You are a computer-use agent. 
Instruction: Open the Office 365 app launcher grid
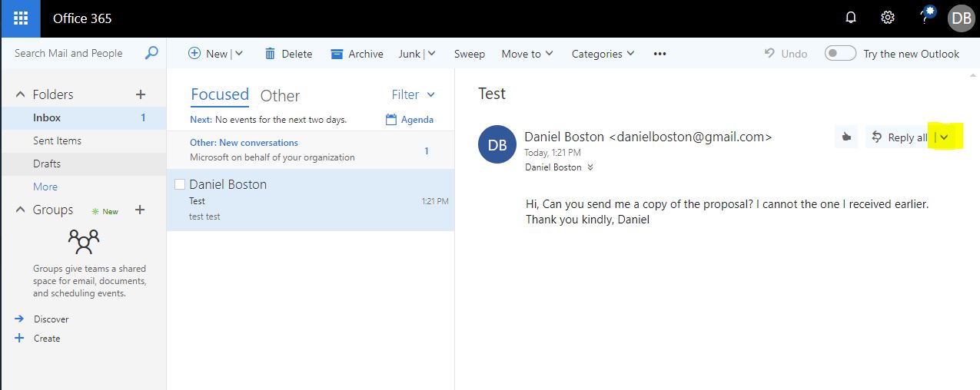tap(20, 18)
